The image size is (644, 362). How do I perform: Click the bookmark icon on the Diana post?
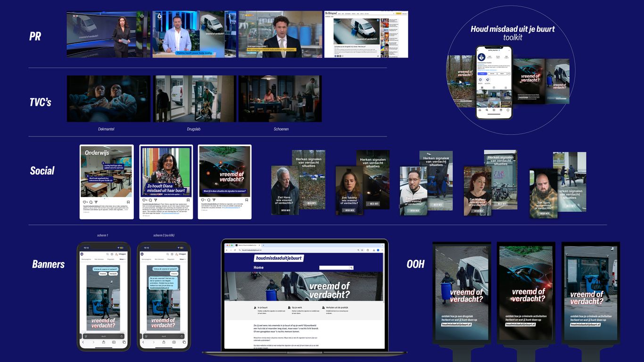(x=189, y=202)
